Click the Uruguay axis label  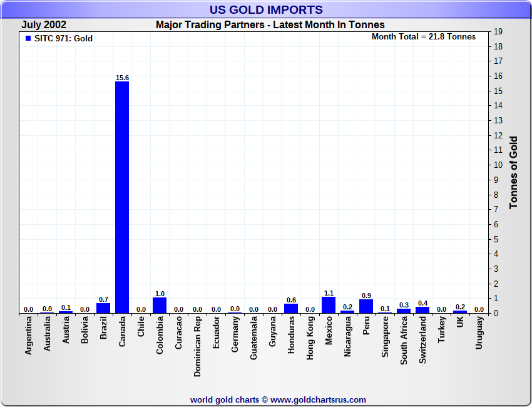[479, 332]
